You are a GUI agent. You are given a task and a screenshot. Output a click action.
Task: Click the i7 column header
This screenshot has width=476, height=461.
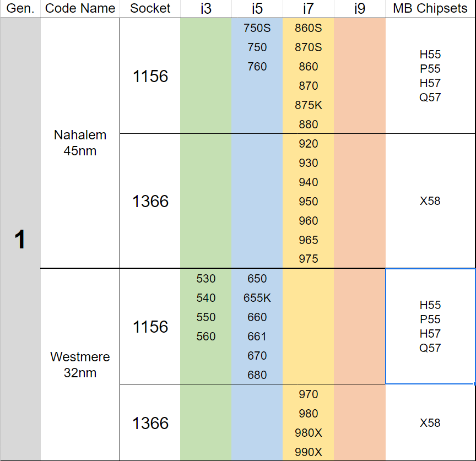(x=309, y=8)
